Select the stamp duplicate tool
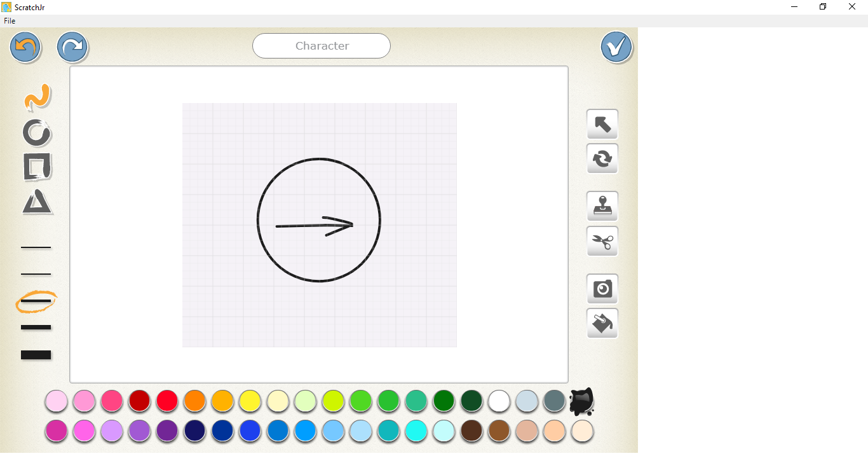Viewport: 868px width, 463px height. point(602,206)
